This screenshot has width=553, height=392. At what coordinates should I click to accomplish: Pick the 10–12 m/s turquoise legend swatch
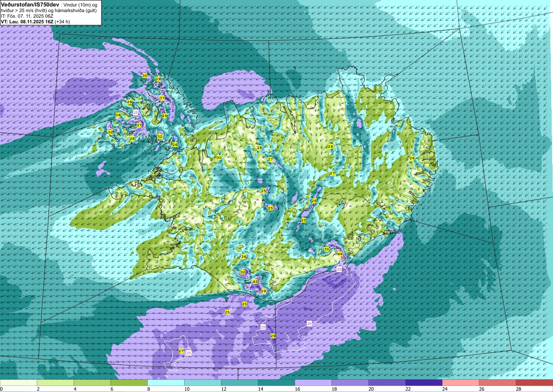[x=203, y=383]
